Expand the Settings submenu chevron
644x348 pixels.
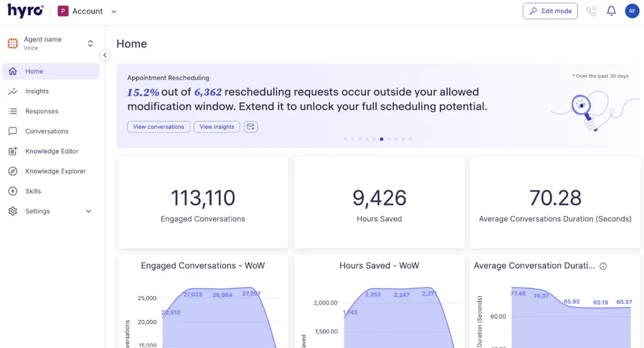pos(89,211)
